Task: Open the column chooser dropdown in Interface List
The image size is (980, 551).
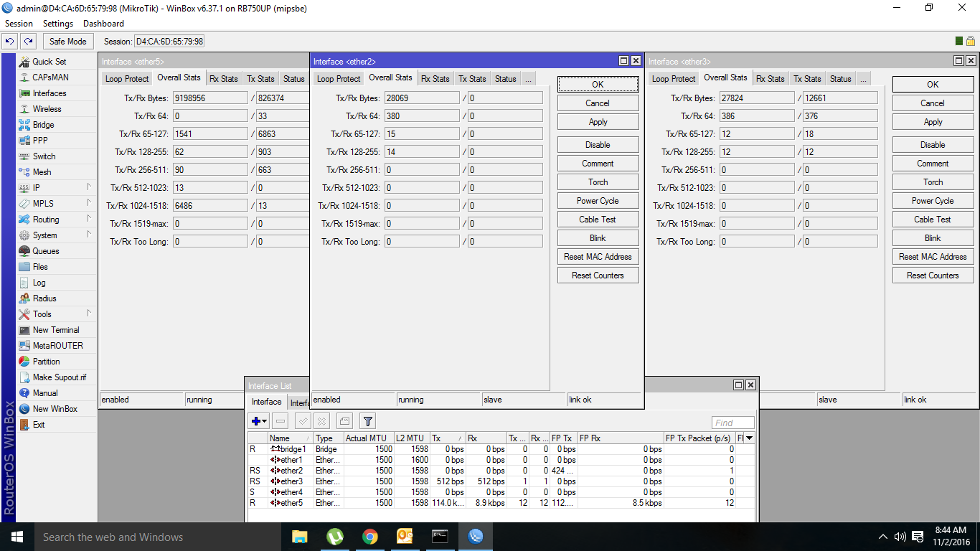Action: pos(750,438)
